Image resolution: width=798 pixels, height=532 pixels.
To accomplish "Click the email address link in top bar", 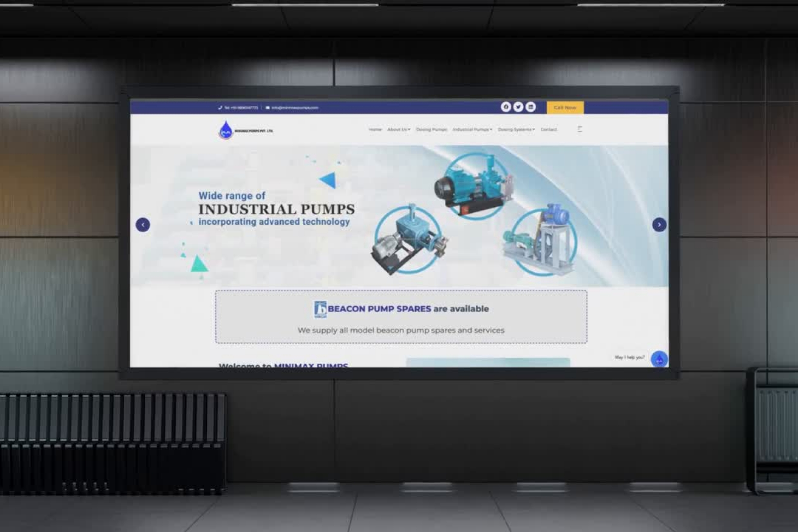I will (x=295, y=108).
